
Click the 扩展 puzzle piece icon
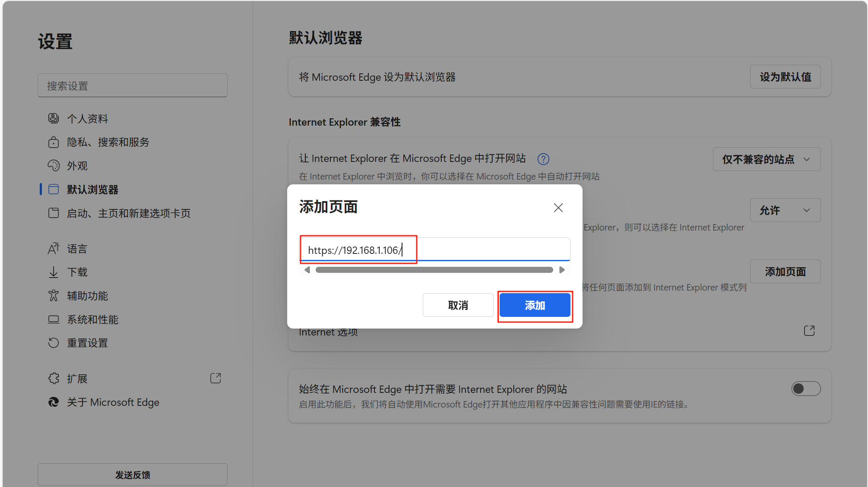click(54, 379)
